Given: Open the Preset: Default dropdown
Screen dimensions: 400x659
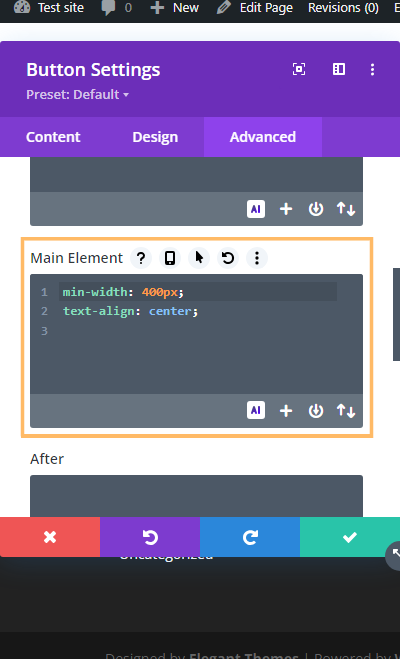Looking at the screenshot, I should (77, 95).
